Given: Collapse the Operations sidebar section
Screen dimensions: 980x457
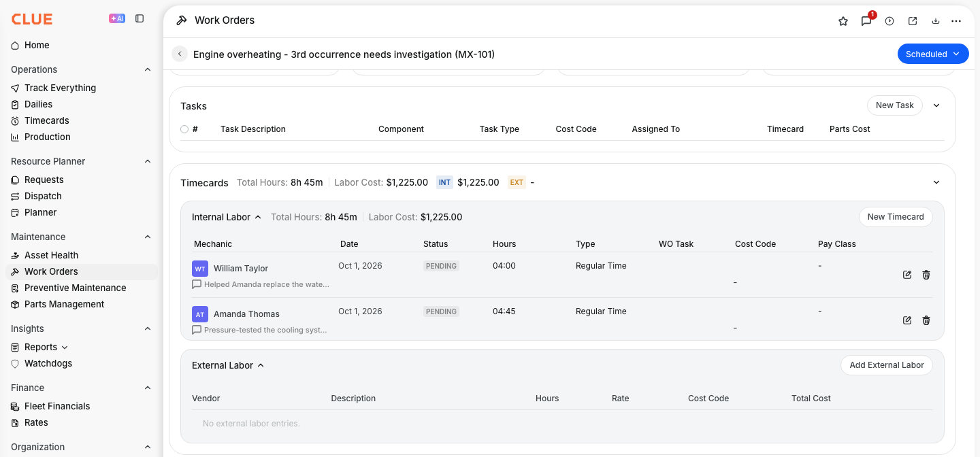Looking at the screenshot, I should pos(148,69).
